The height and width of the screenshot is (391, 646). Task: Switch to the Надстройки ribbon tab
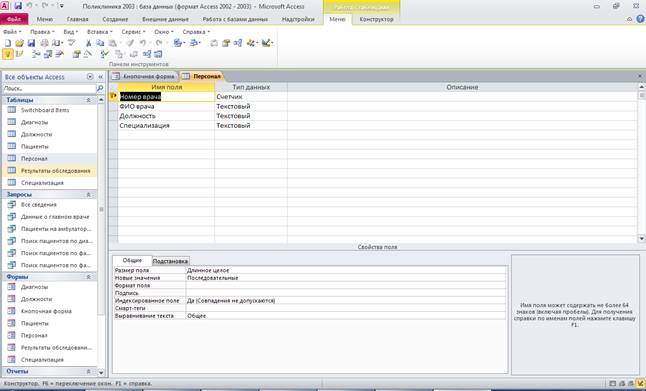click(x=298, y=19)
